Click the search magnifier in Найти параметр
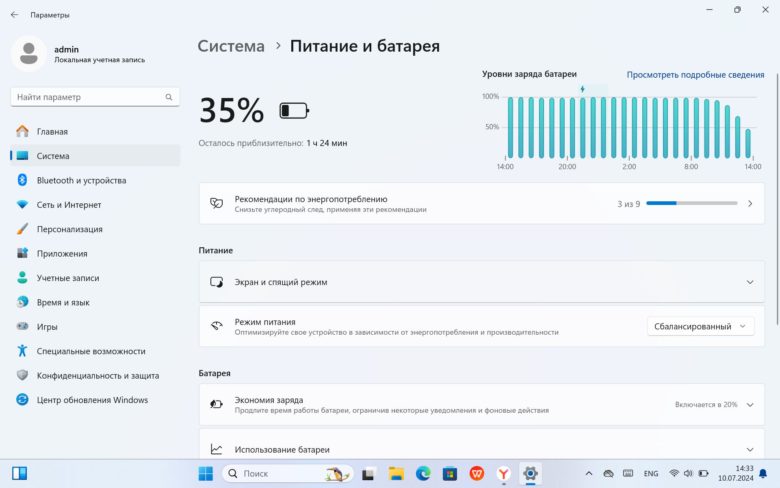 [x=169, y=97]
